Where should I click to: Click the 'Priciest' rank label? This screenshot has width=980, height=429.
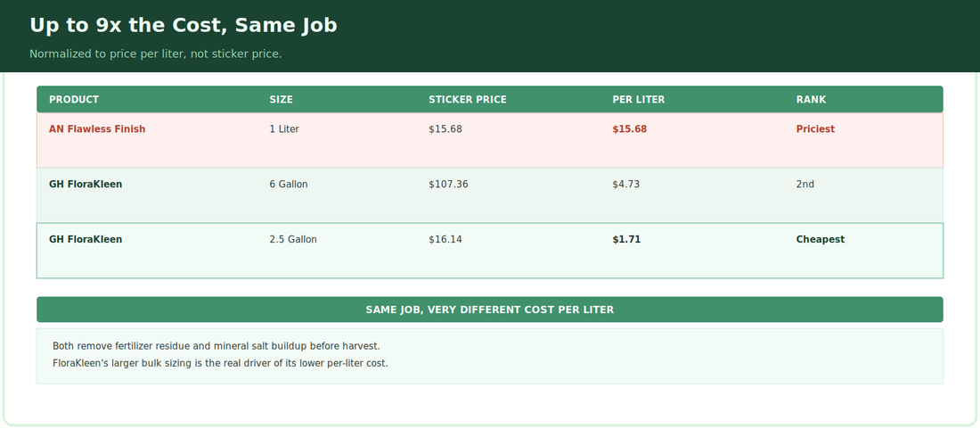click(815, 128)
